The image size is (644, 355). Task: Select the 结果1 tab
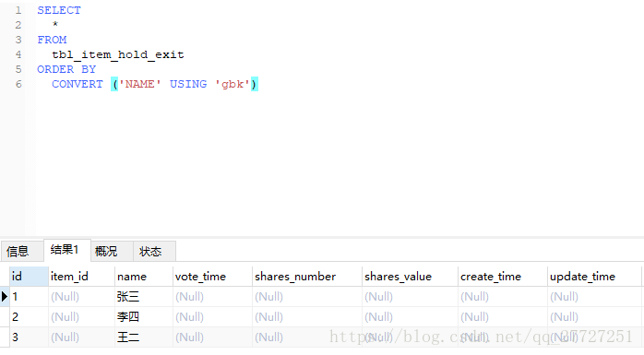(67, 250)
